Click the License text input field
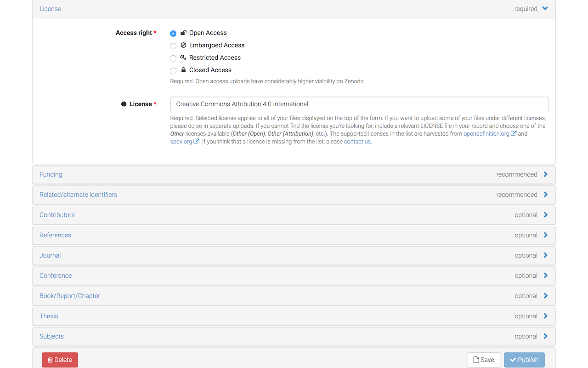The width and height of the screenshot is (588, 368). [x=359, y=104]
